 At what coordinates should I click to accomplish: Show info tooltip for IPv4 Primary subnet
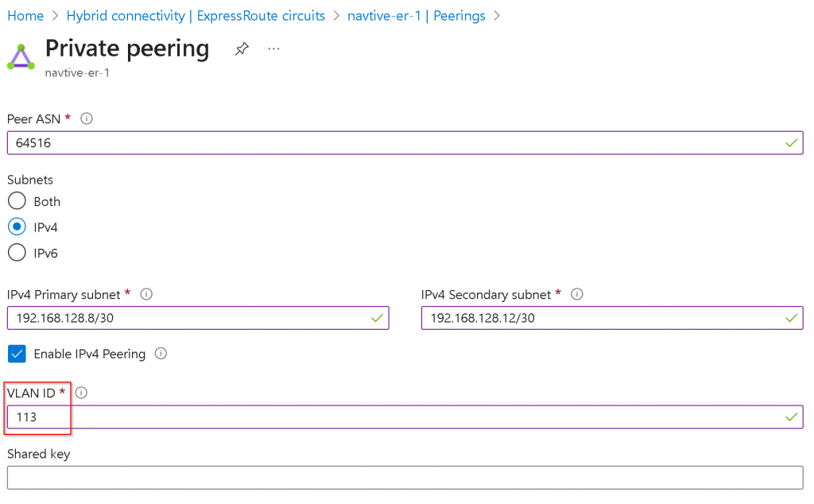146,294
